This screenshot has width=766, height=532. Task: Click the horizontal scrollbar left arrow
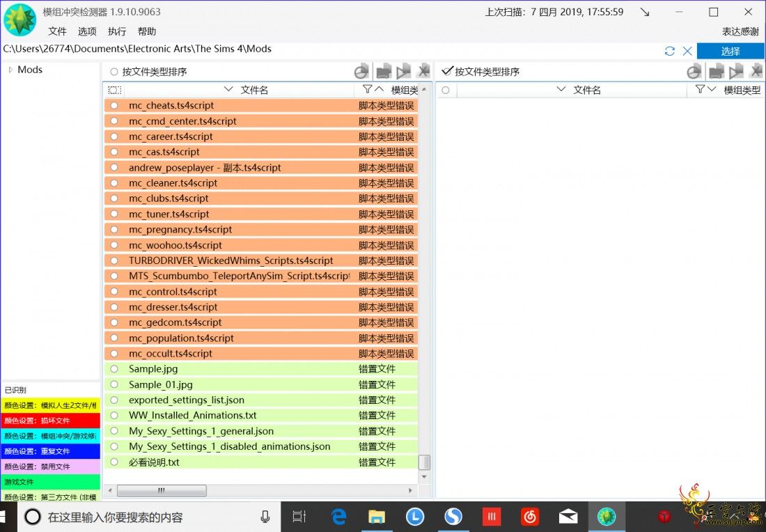click(110, 490)
